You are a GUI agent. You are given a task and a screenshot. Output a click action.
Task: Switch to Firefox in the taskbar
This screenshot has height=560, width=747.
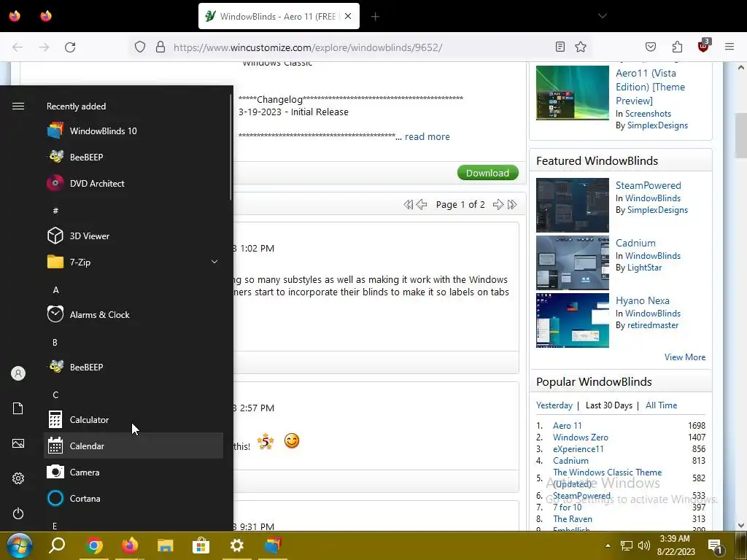click(130, 545)
